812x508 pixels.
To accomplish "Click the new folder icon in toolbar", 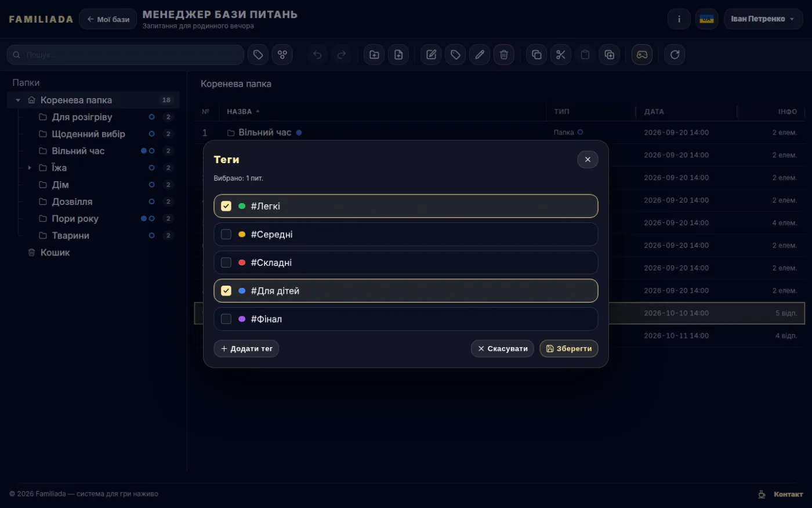I will 374,55.
